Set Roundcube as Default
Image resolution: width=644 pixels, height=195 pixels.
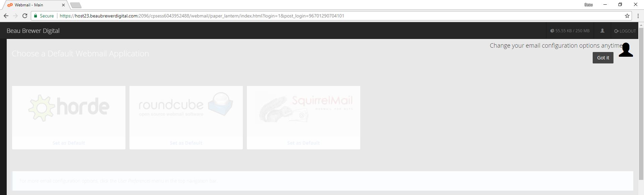click(x=186, y=143)
